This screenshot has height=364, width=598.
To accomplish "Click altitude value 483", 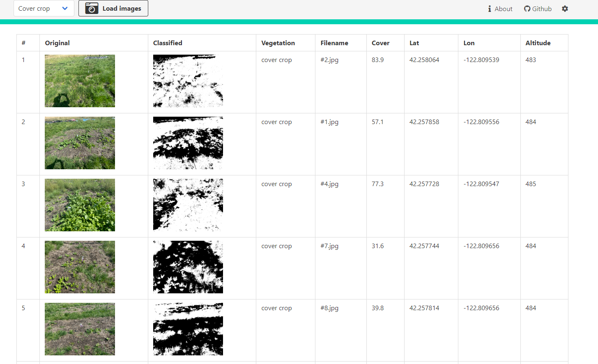I will tap(531, 60).
